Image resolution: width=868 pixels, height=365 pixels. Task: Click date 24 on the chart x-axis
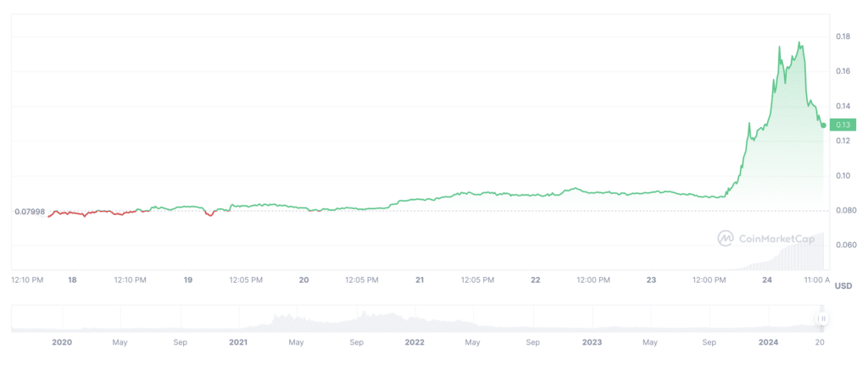pos(766,279)
